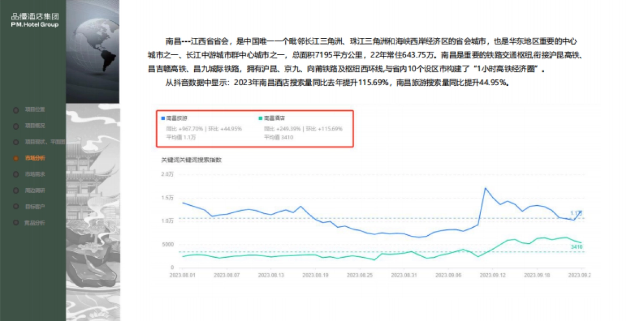
Task: Click the bullet icon beside 目标客户
Action: [x=16, y=206]
